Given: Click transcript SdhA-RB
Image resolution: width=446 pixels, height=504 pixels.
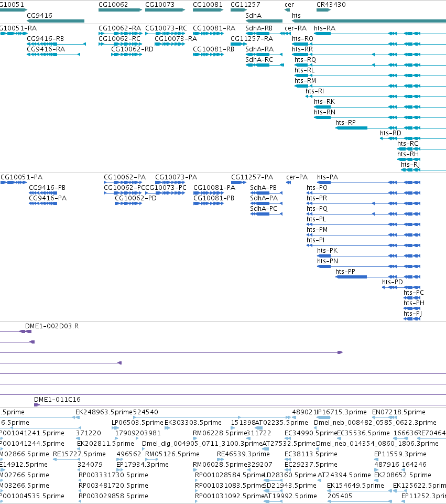Looking at the screenshot, I should tap(259, 28).
